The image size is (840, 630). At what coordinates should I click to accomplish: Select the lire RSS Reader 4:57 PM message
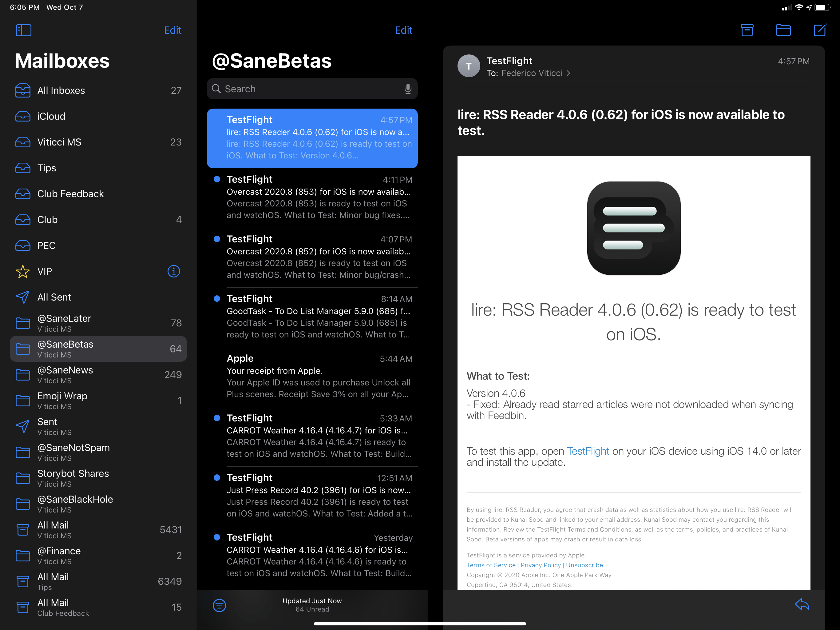tap(312, 138)
